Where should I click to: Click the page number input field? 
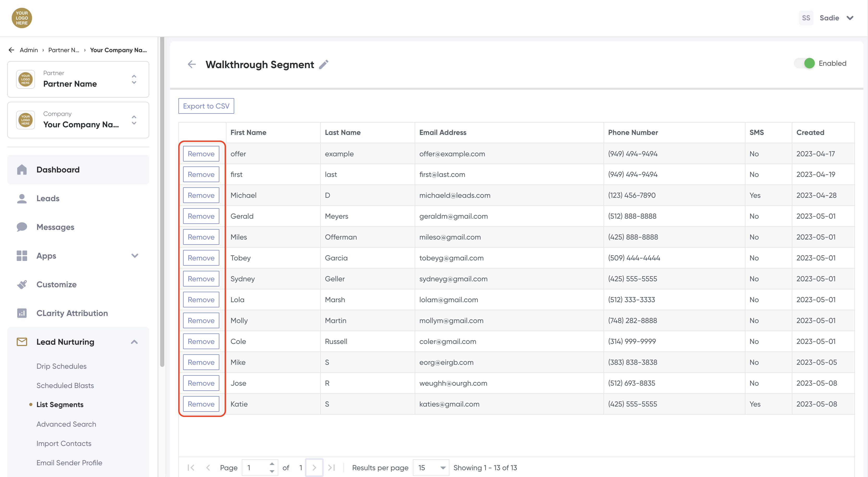coord(255,468)
